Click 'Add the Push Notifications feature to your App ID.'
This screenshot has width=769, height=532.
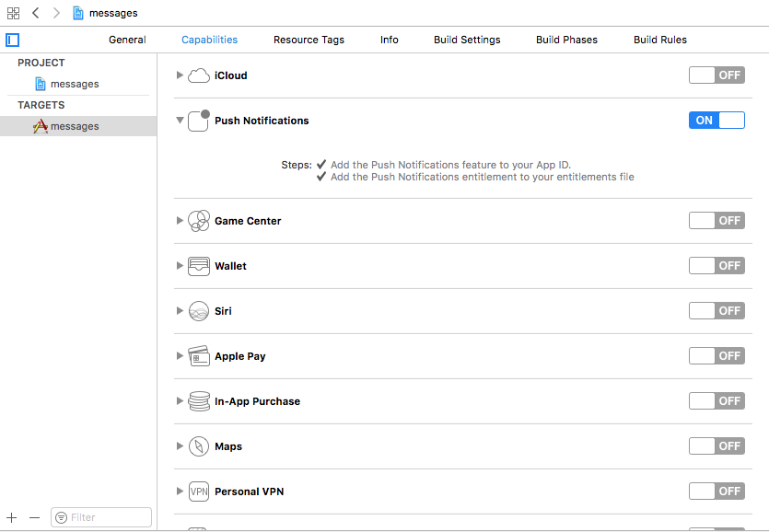[450, 165]
